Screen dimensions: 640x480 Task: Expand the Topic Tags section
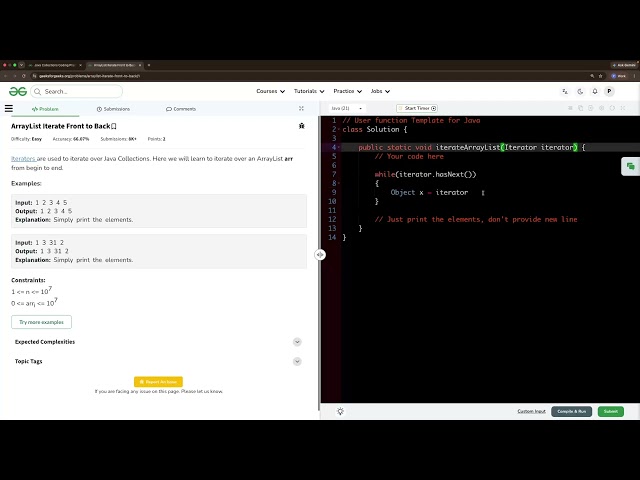pyautogui.click(x=158, y=362)
